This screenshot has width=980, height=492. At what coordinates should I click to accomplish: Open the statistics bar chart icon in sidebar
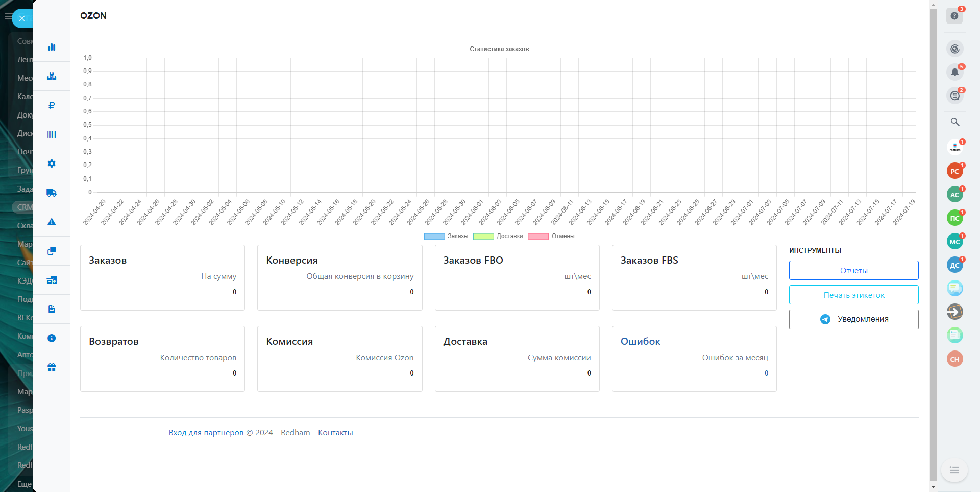pos(52,47)
